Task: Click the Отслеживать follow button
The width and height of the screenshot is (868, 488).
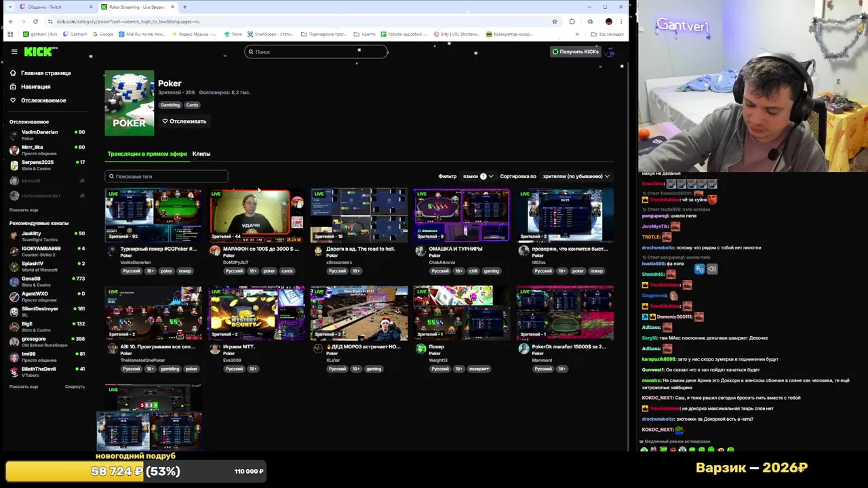Action: 184,121
